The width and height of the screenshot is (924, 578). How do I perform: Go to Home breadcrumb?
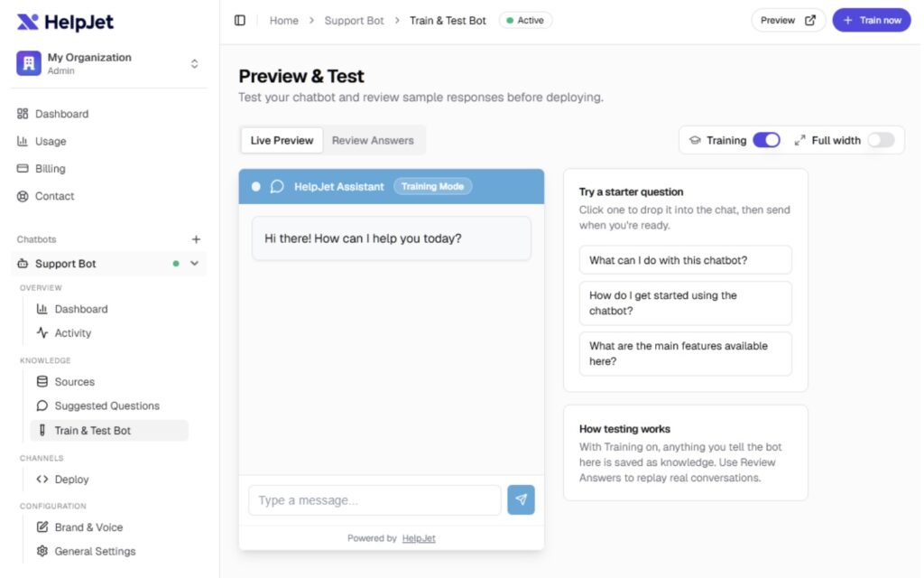click(284, 21)
